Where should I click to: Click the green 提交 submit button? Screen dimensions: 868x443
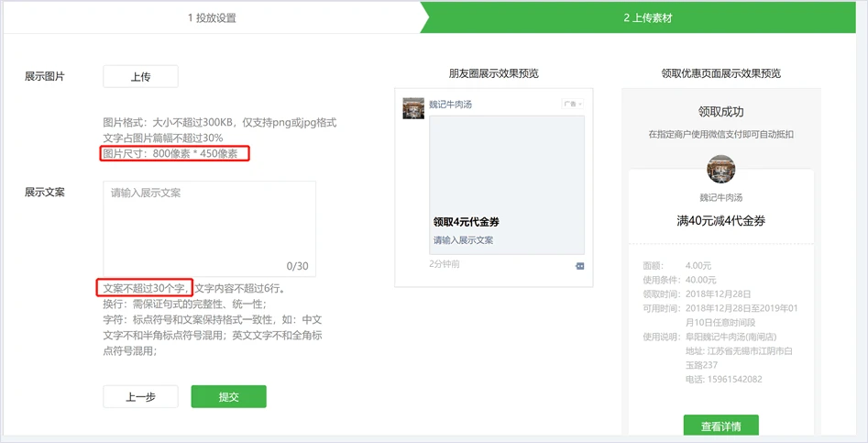(228, 396)
